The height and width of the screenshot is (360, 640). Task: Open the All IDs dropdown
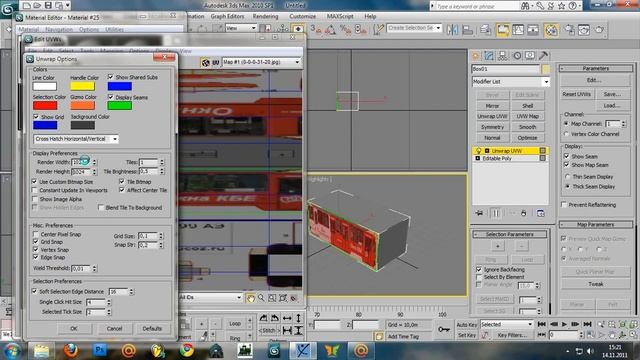click(211, 297)
